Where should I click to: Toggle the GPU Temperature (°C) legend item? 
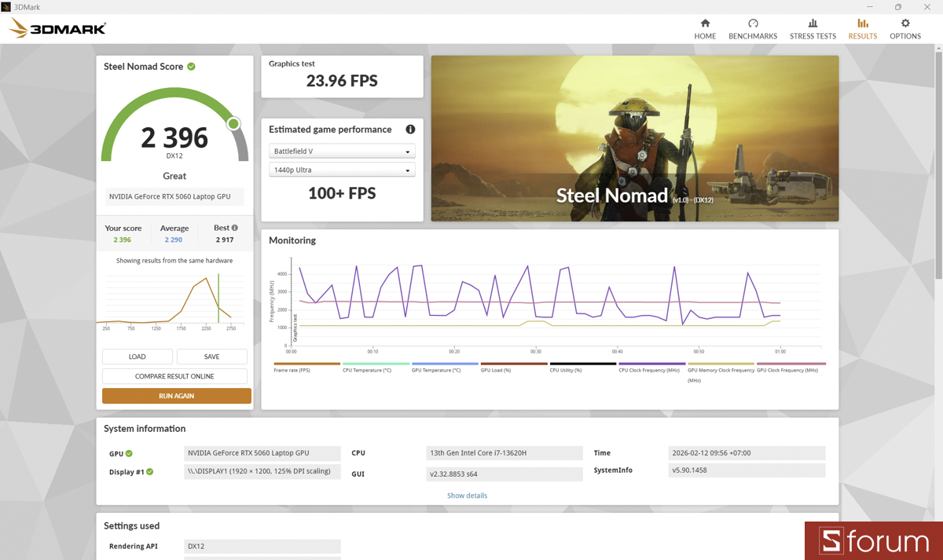pyautogui.click(x=435, y=368)
